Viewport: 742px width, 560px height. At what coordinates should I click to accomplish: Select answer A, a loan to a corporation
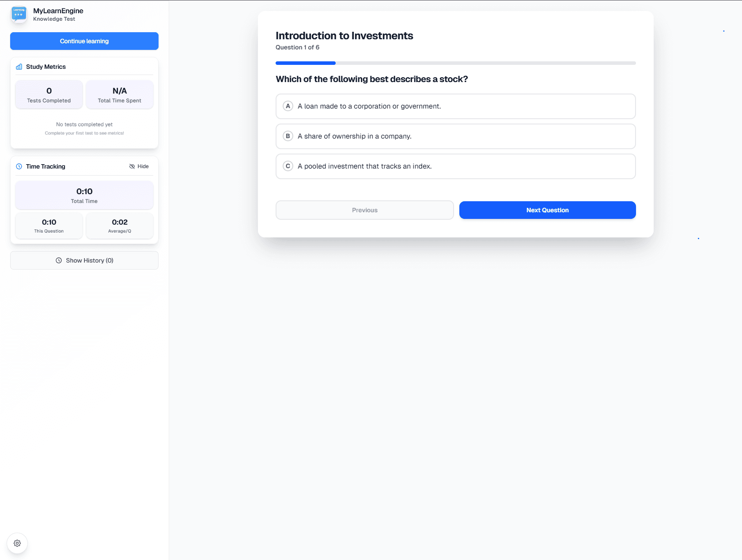tap(455, 106)
